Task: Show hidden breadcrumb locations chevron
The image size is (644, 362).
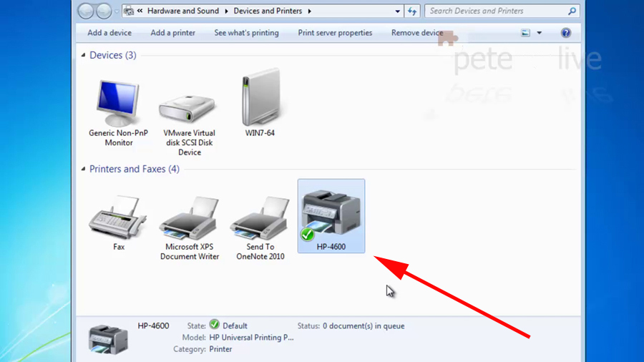Action: (140, 11)
